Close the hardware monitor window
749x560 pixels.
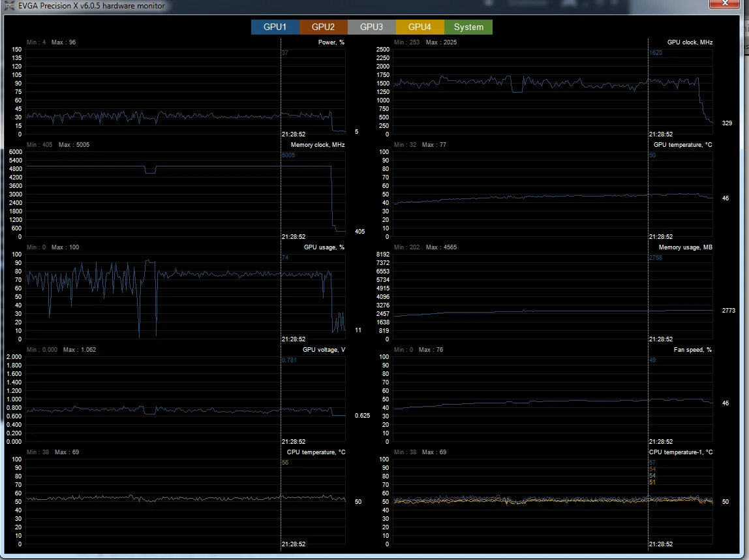[x=725, y=4]
